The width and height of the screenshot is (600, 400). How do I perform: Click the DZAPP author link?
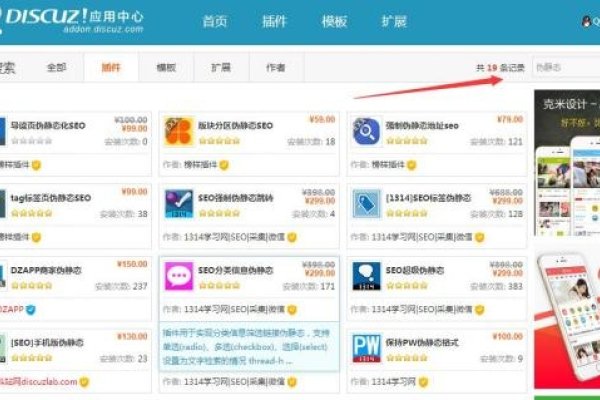[12, 309]
